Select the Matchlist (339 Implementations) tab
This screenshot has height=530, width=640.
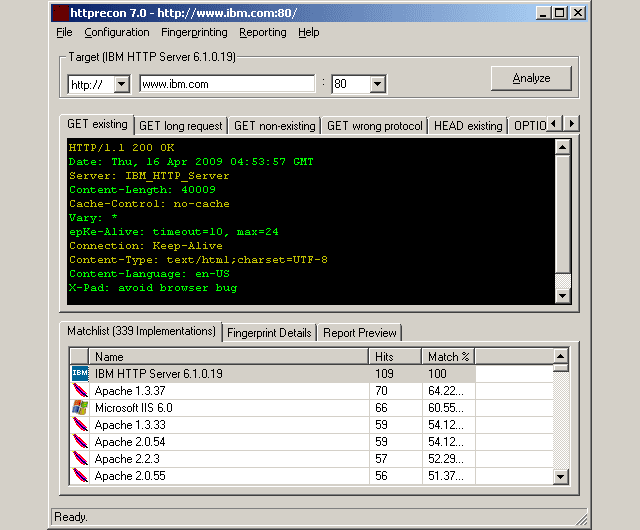point(141,331)
